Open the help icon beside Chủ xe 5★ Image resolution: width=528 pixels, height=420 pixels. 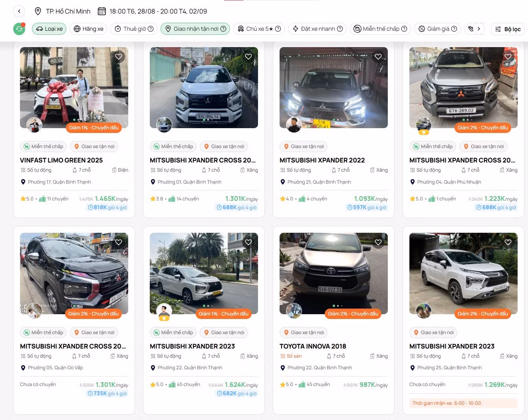278,29
